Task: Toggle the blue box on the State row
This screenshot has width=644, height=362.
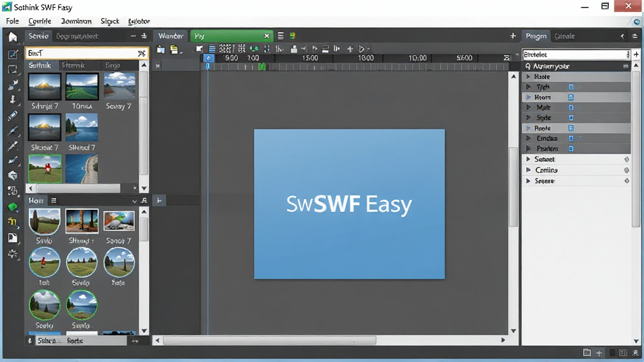Action: pyautogui.click(x=571, y=118)
